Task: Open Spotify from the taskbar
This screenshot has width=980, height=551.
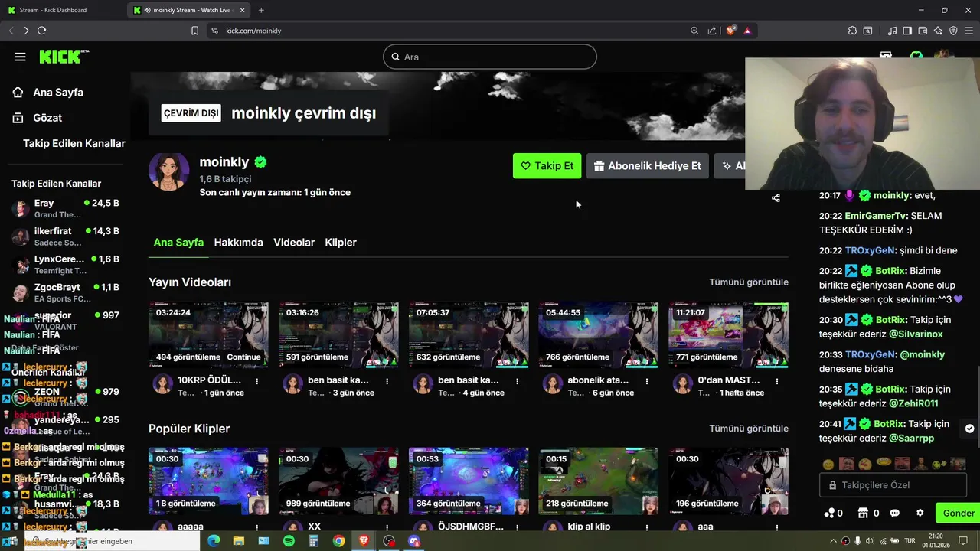Action: (x=289, y=541)
